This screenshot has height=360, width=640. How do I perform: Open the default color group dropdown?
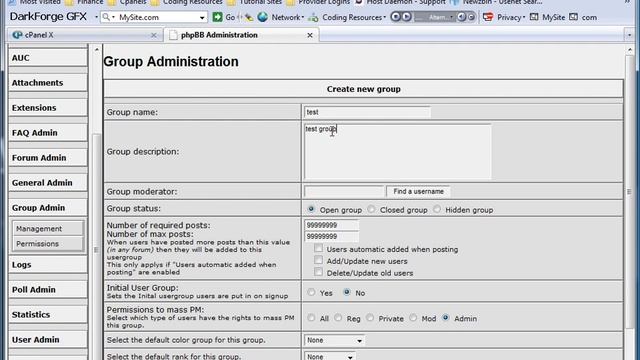pos(334,340)
